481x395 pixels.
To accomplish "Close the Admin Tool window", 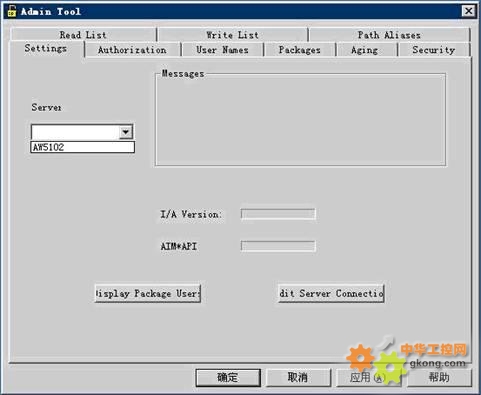I will tap(468, 11).
